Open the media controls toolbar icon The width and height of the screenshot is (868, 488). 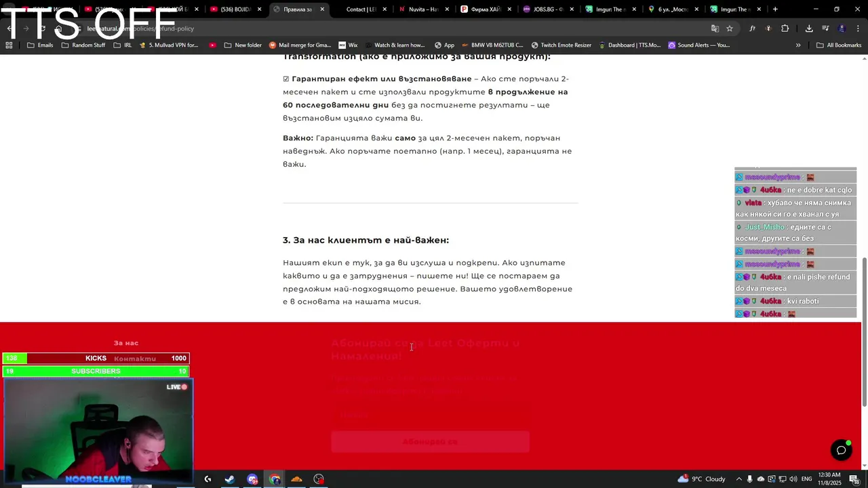point(825,28)
